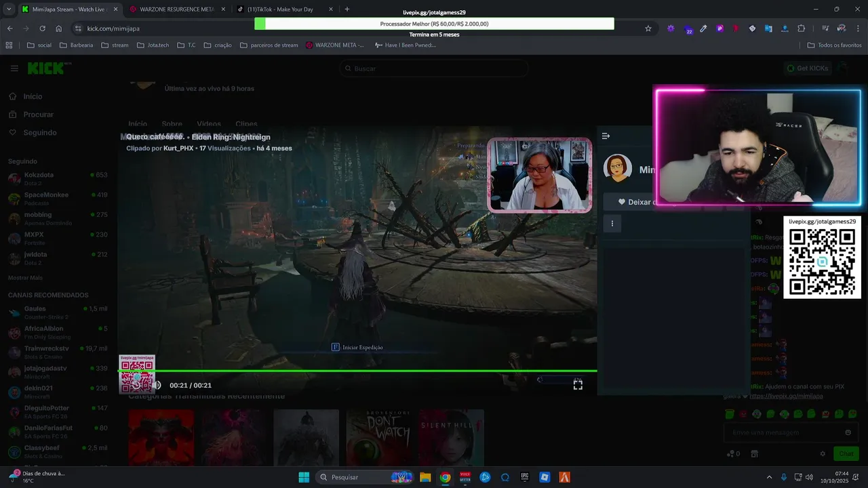Viewport: 868px width, 488px height.
Task: Open the Have I Been Pwned bookmark
Action: tap(404, 45)
